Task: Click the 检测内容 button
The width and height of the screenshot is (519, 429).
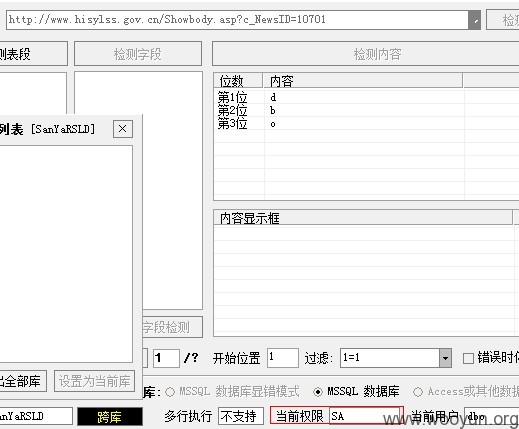Action: (365, 54)
